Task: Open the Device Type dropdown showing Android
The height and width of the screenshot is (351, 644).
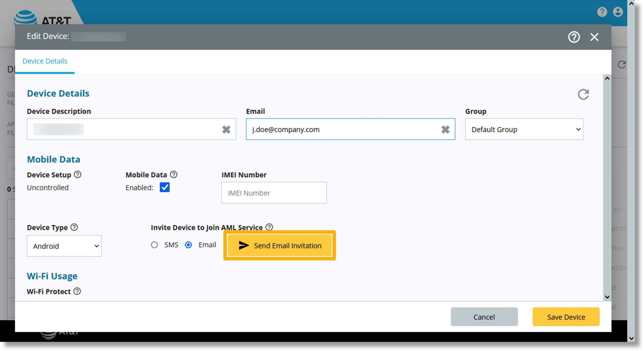Action: tap(64, 246)
